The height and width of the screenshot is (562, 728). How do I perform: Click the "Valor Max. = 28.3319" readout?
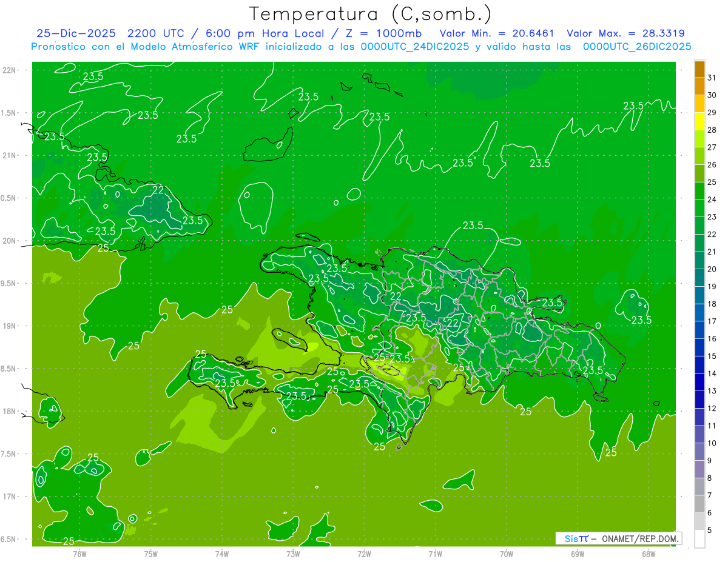tap(625, 33)
